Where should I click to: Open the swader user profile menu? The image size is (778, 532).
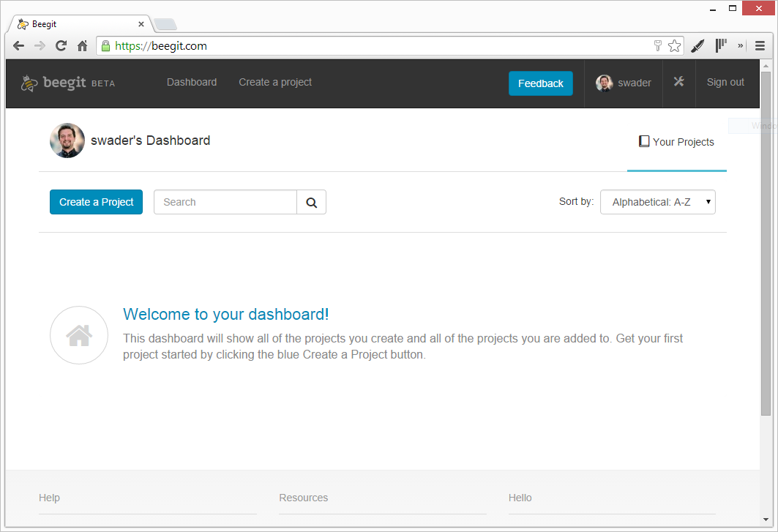[x=624, y=83]
